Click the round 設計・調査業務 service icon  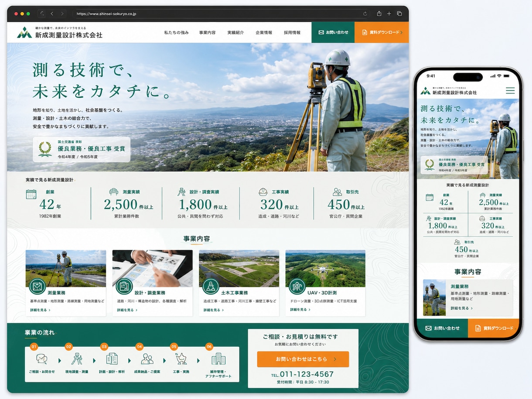coord(124,286)
